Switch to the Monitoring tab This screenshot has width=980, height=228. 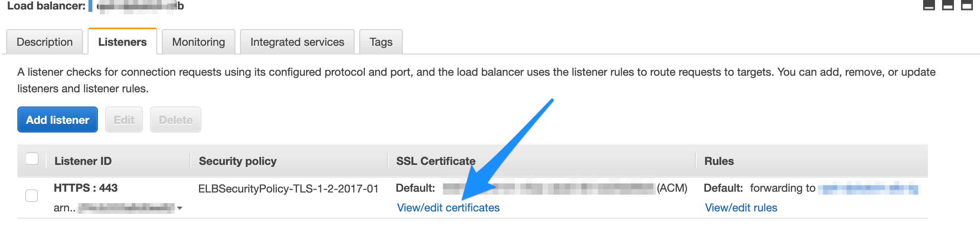(x=199, y=42)
